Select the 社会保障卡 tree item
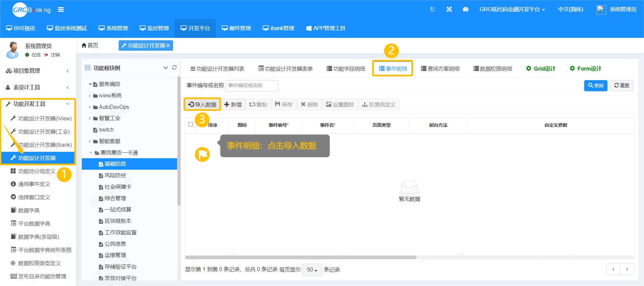This screenshot has width=644, height=286. click(118, 187)
